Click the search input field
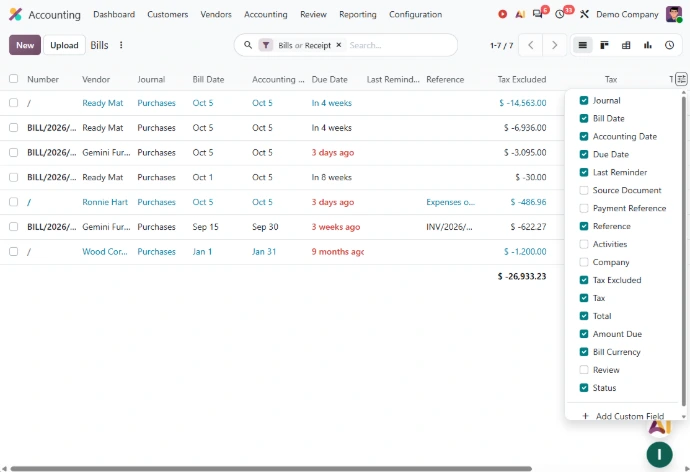The width and height of the screenshot is (690, 472). (x=400, y=45)
